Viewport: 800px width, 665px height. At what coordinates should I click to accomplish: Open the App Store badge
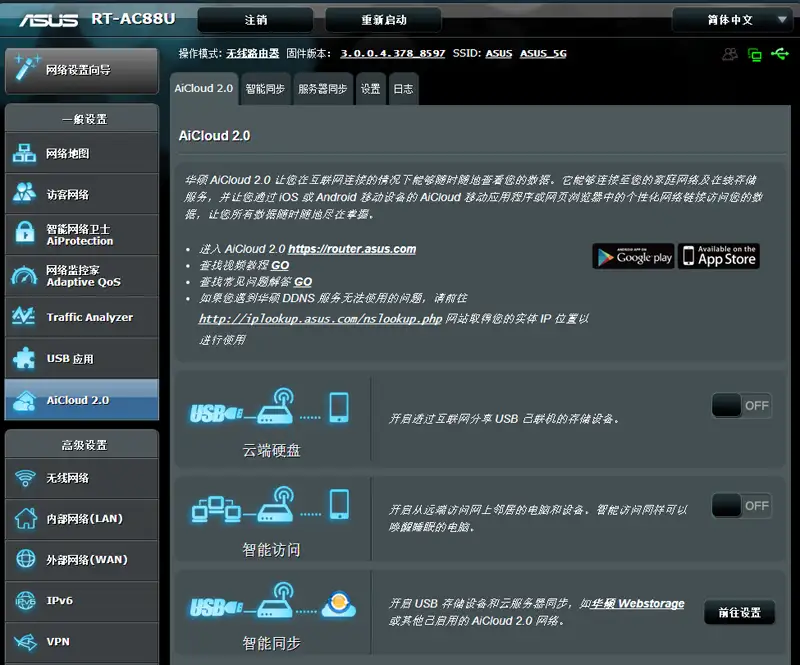[x=719, y=256]
